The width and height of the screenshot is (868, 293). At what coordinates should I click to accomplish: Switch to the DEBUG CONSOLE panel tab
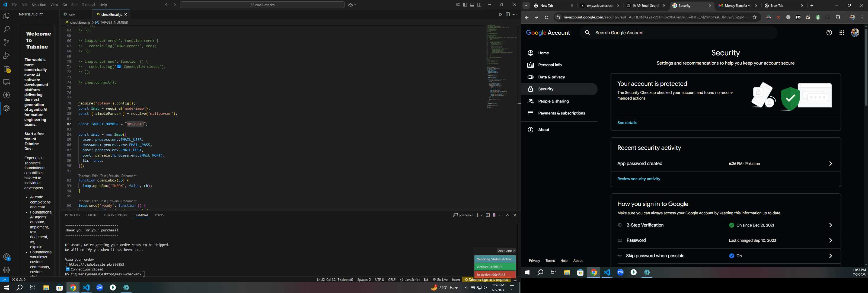coord(116,215)
